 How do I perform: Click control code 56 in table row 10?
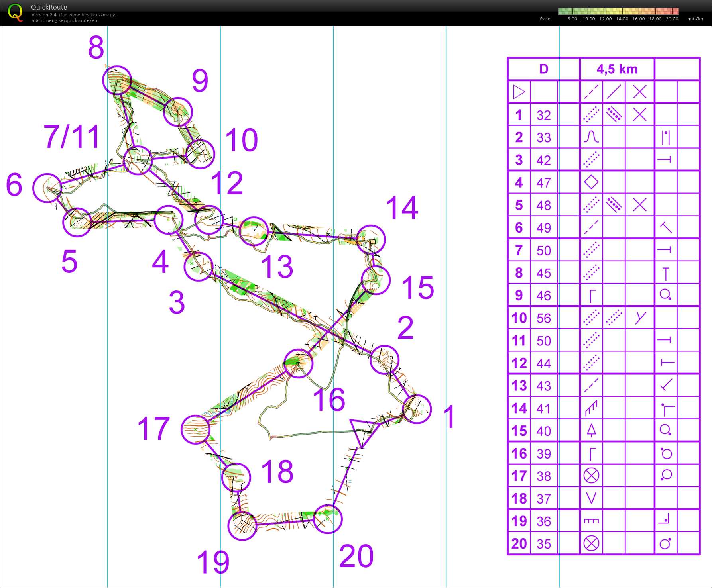coord(543,318)
